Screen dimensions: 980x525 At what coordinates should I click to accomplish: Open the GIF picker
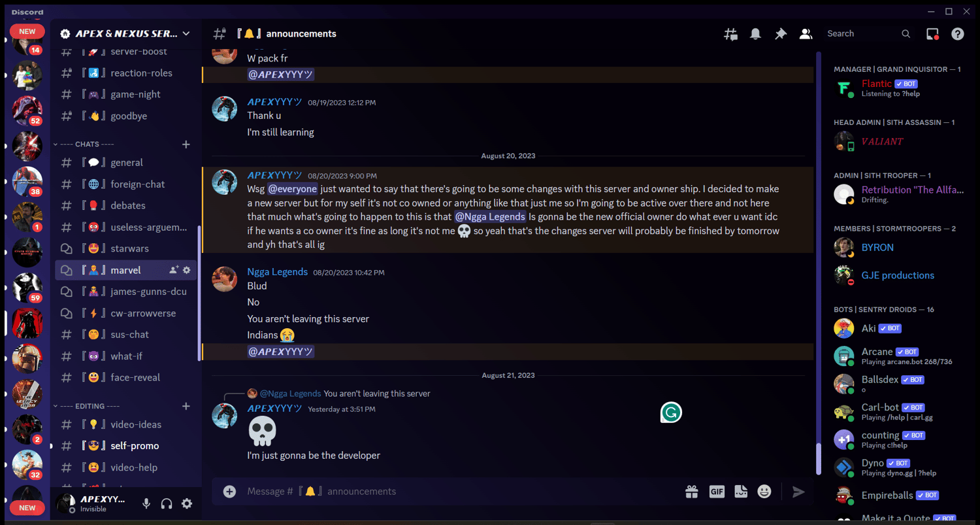pyautogui.click(x=717, y=492)
